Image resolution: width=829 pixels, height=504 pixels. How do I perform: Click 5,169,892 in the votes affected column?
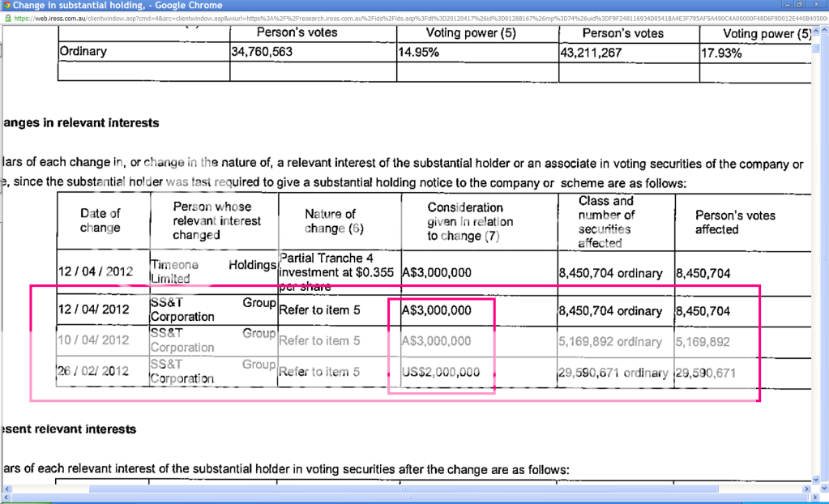click(703, 342)
